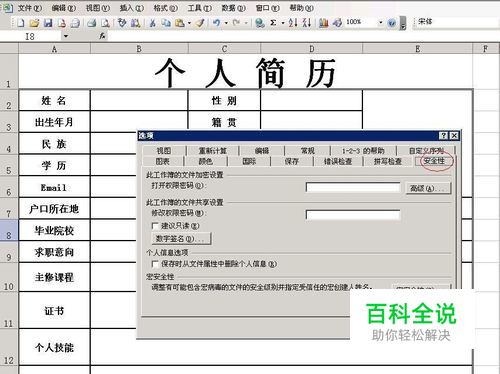
Task: Click the 高级 button
Action: (428, 188)
